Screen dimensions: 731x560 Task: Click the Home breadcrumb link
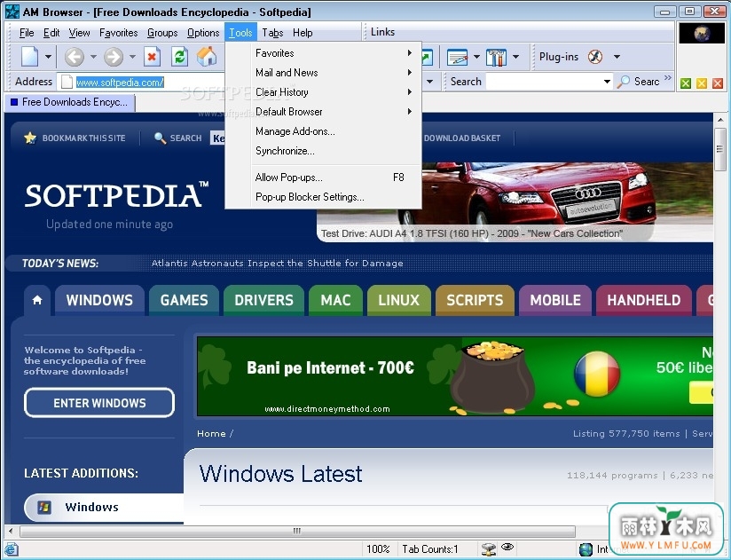coord(211,434)
